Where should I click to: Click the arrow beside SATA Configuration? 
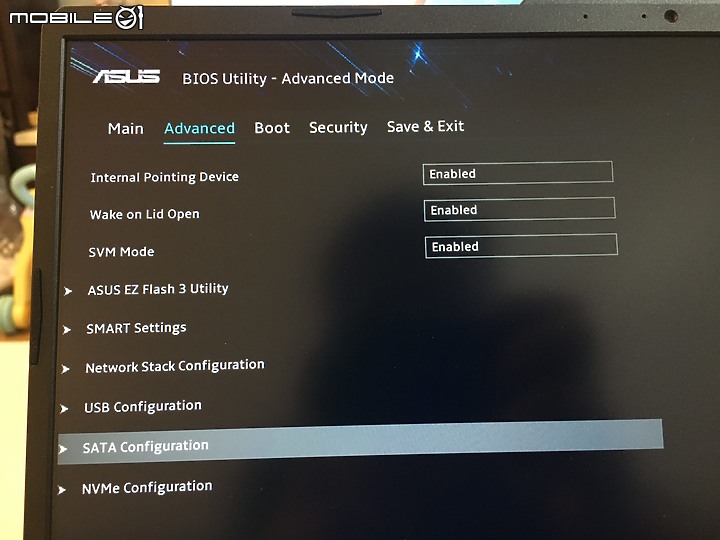point(63,449)
